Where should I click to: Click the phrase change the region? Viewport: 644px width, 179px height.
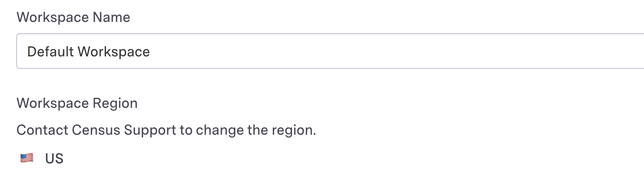255,131
